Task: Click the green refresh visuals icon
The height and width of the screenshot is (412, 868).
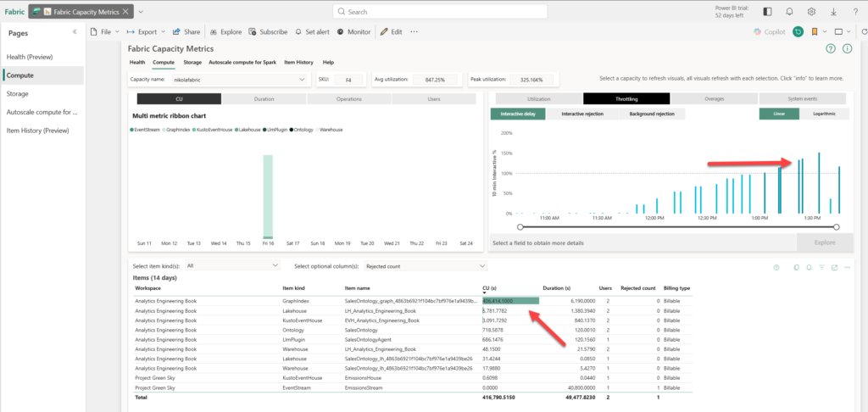Action: [x=798, y=31]
